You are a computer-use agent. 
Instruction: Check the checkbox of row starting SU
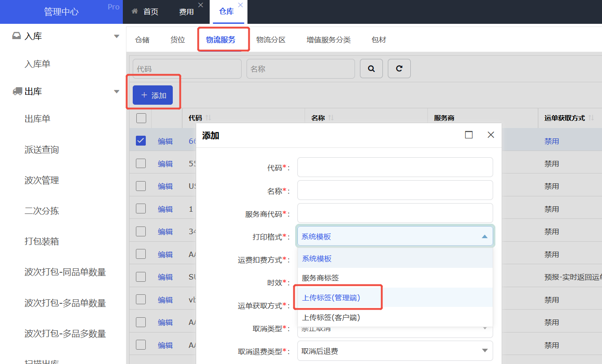[x=141, y=276]
